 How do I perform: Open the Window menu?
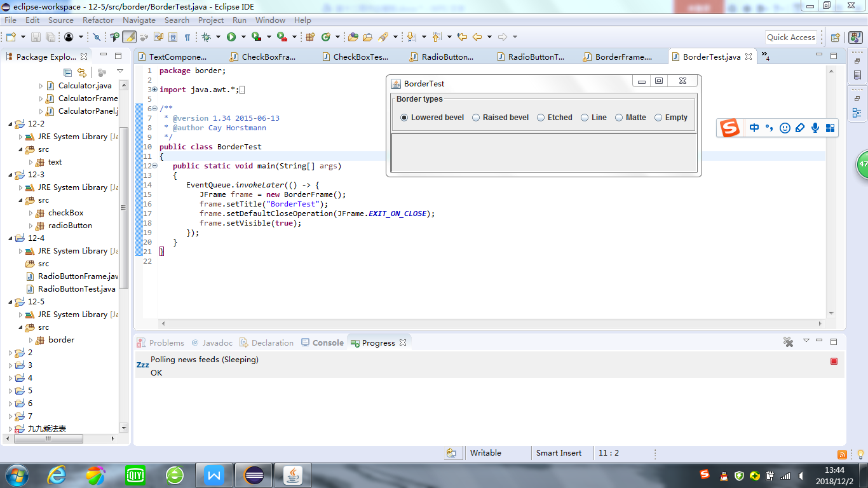270,20
